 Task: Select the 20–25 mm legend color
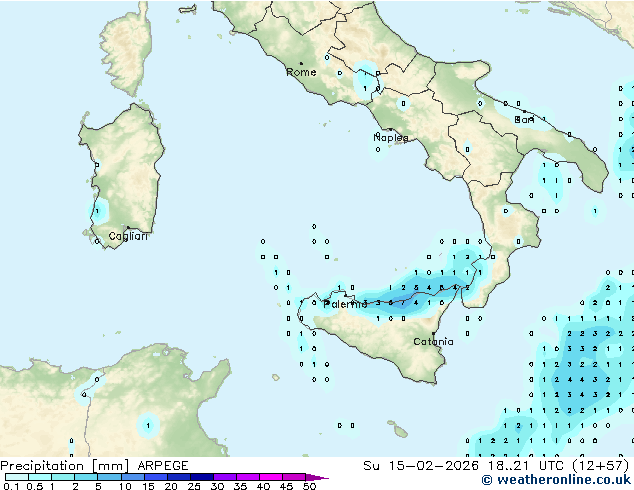[x=179, y=477]
